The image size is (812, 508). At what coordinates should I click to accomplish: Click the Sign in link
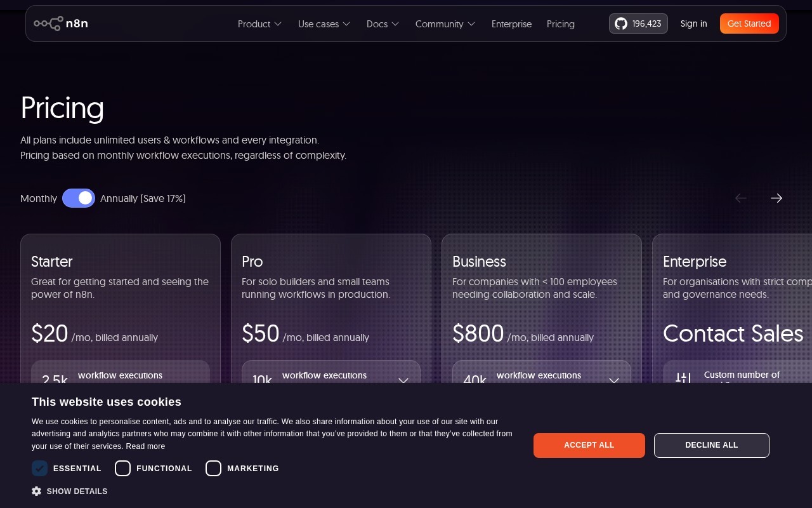[x=693, y=23]
